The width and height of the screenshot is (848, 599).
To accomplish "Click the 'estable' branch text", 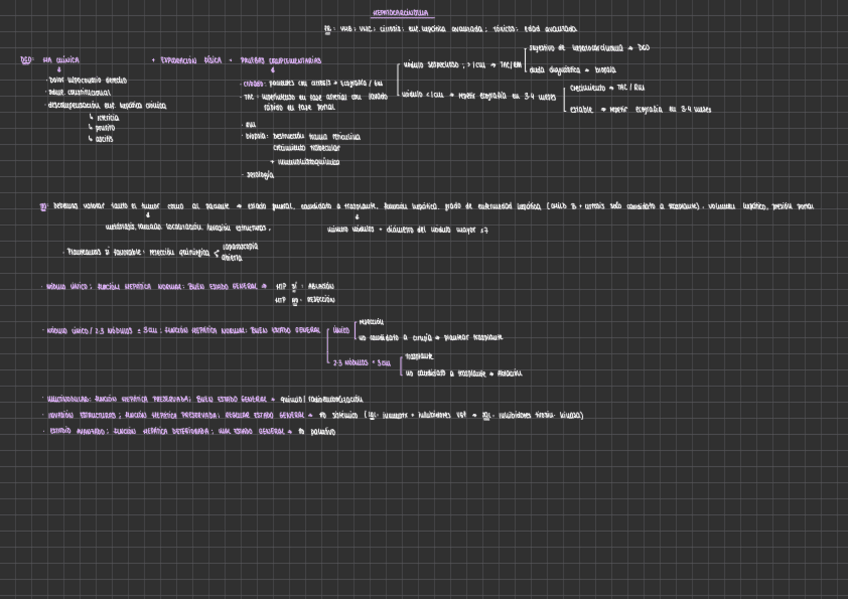I will point(581,110).
